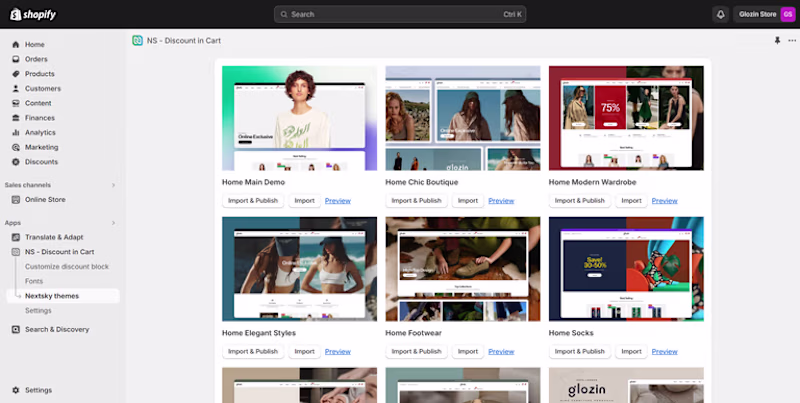Screen dimensions: 800x403
Task: Open the Fonts subpage
Action: pyautogui.click(x=34, y=281)
